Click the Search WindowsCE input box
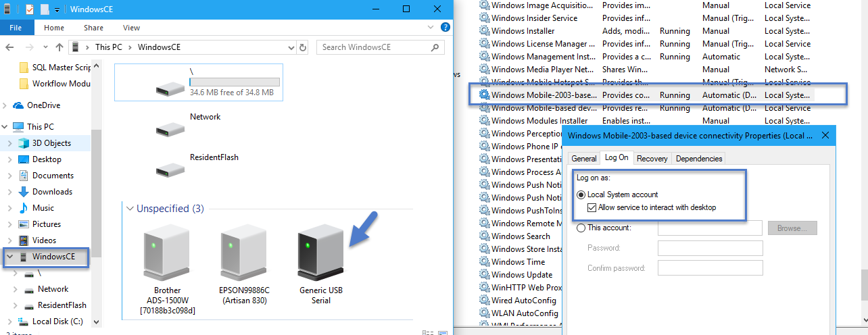 point(375,47)
